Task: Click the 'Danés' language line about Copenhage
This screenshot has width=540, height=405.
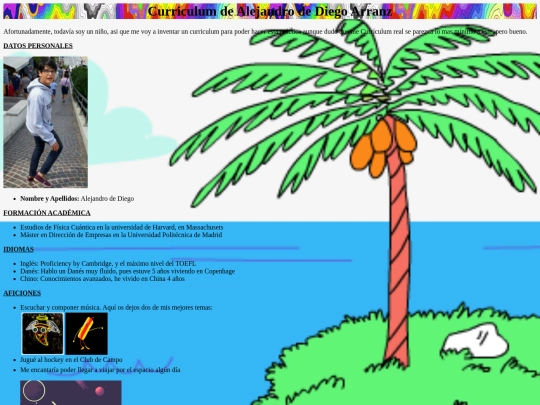Action: (127, 271)
